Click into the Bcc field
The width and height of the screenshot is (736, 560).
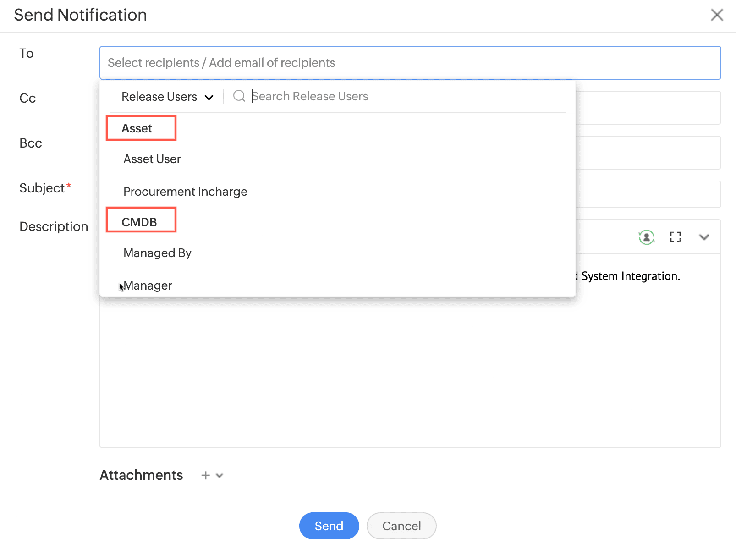click(x=648, y=153)
